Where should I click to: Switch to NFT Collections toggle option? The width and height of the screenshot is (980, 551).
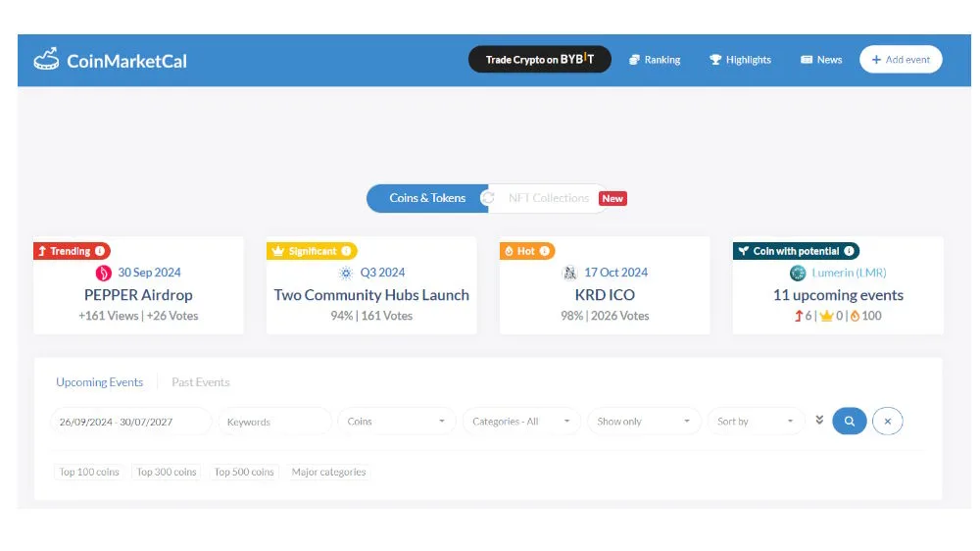(x=548, y=198)
